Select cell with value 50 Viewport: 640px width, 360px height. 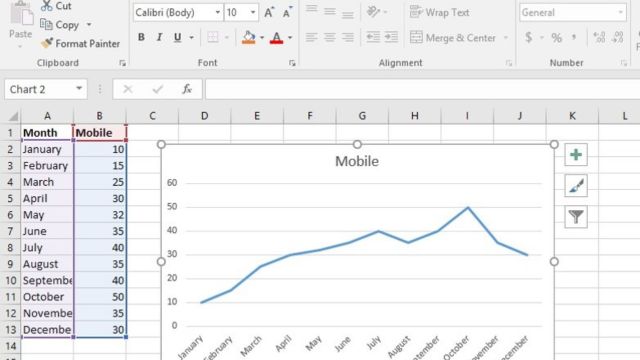pos(100,297)
